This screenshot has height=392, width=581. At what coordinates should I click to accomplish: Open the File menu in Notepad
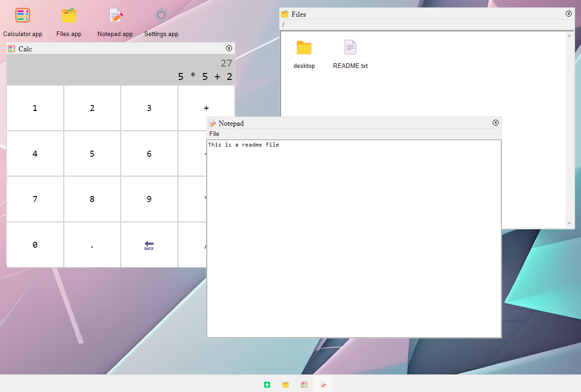(x=214, y=134)
